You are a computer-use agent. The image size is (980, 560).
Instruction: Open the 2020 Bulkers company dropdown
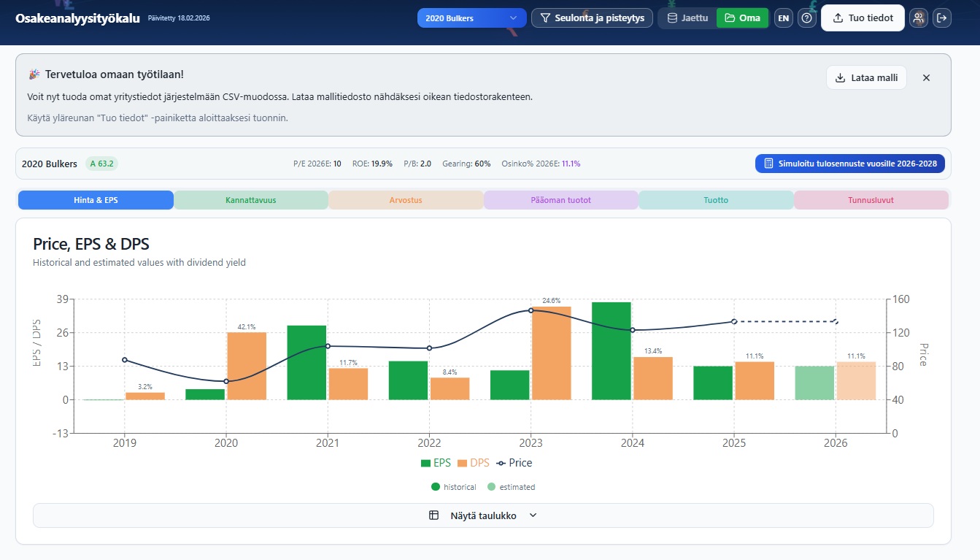point(471,18)
